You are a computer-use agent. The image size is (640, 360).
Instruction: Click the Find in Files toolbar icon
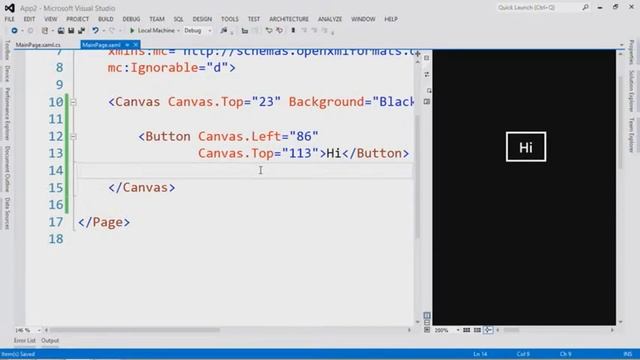(224, 31)
